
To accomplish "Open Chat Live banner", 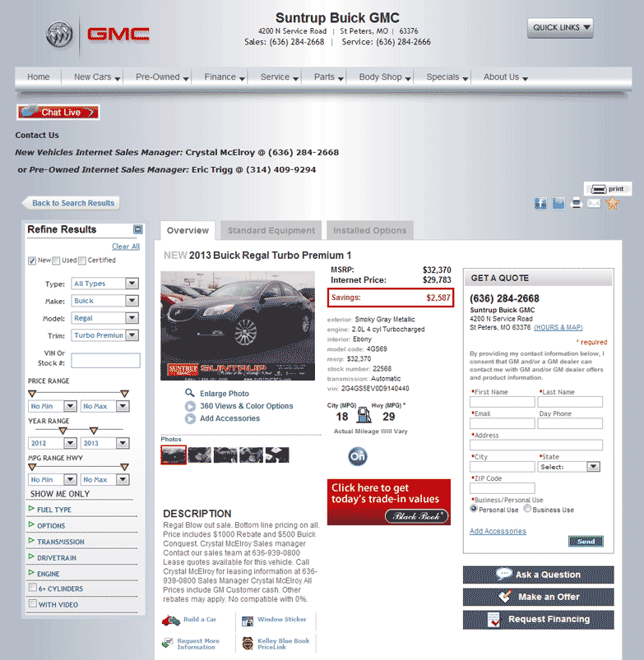I will (58, 113).
